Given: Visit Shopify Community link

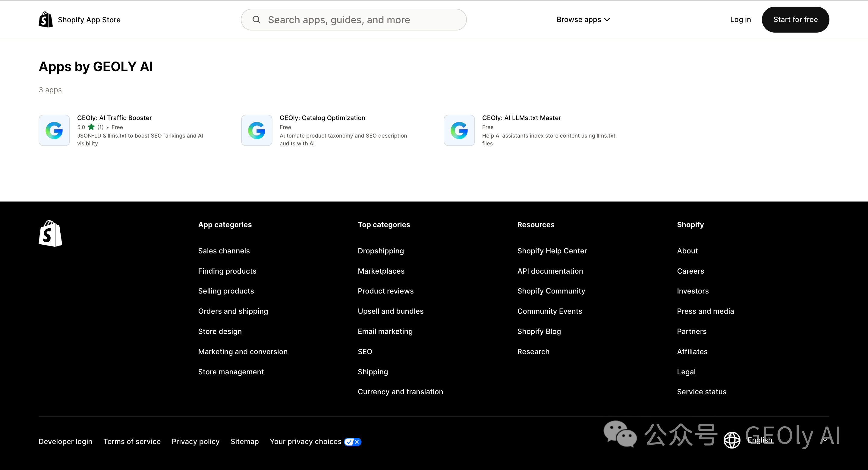Looking at the screenshot, I should (551, 291).
